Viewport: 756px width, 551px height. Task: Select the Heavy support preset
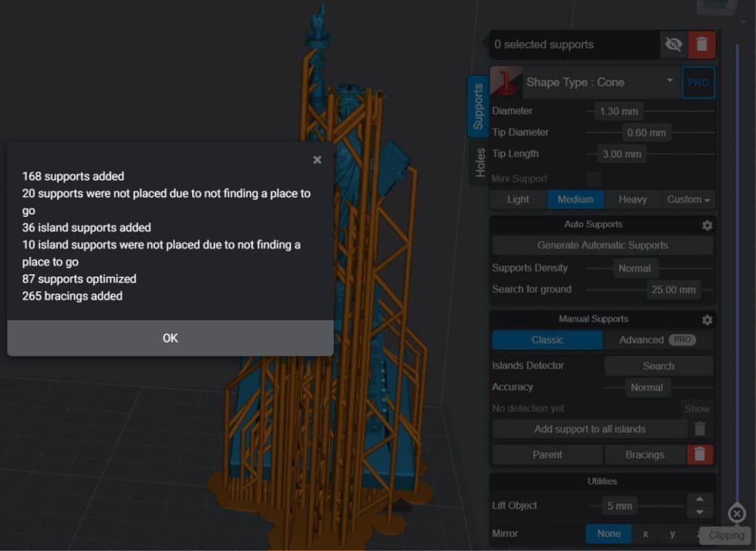(x=632, y=199)
